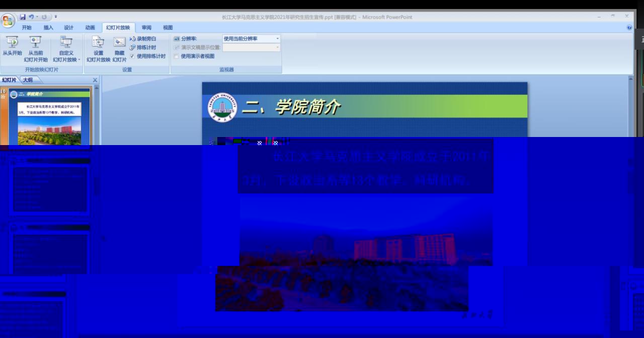Close the slides/outline pane
Image resolution: width=644 pixels, height=338 pixels.
pos(95,80)
